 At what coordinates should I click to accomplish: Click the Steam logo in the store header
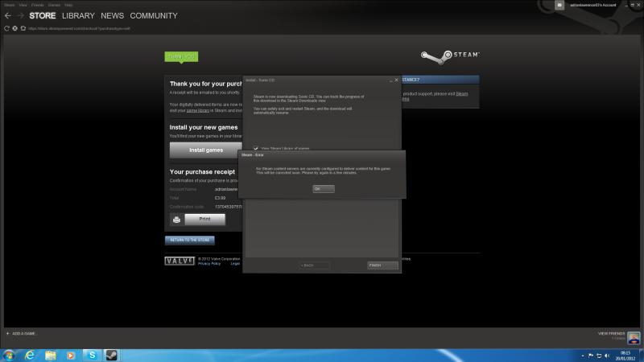click(x=450, y=56)
